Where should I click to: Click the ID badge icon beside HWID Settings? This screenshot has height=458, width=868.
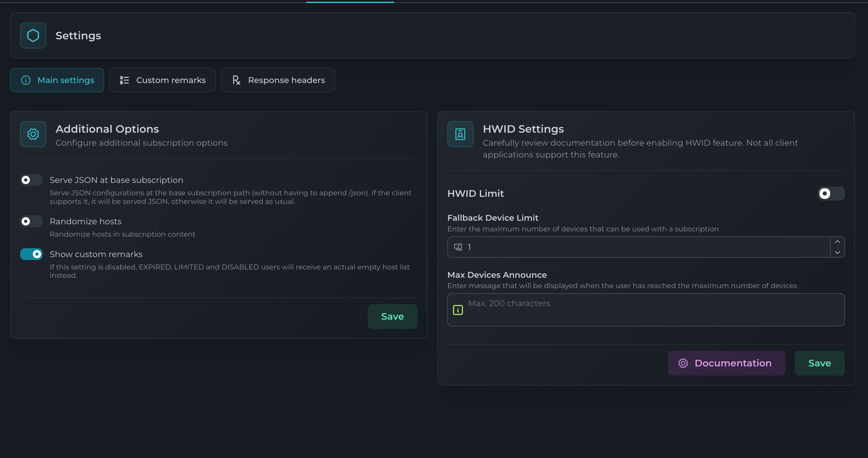pyautogui.click(x=460, y=134)
